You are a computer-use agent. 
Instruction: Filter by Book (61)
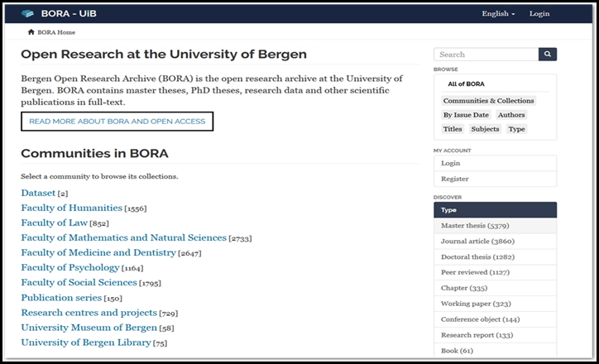pyautogui.click(x=495, y=351)
